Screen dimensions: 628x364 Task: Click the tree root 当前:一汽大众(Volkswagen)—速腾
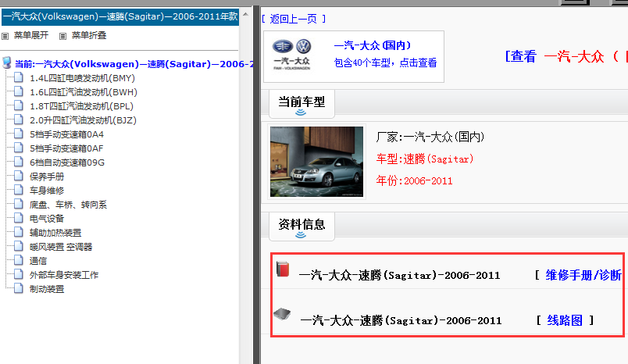coord(134,64)
